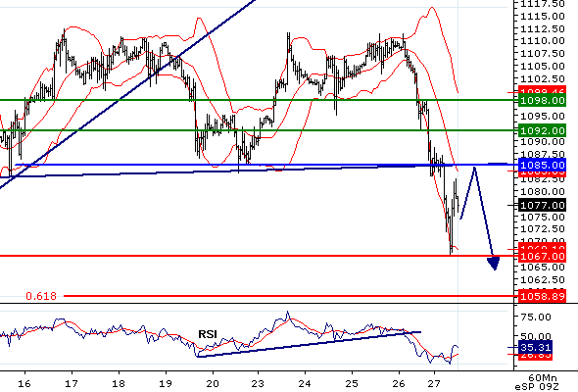
Task: Click date label 24 on time axis
Action: pyautogui.click(x=305, y=384)
